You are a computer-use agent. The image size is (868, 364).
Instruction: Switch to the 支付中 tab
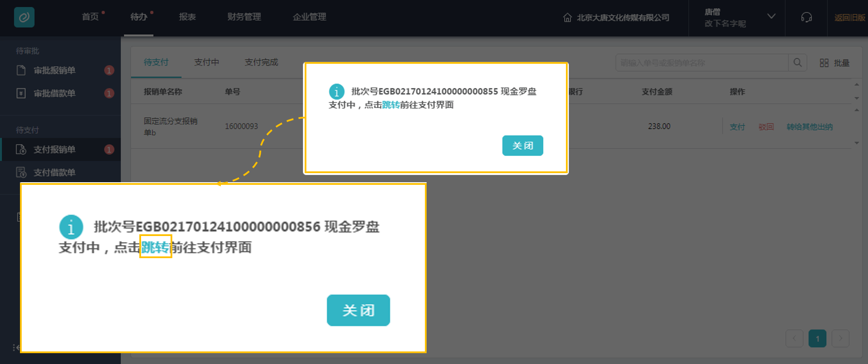[x=207, y=62]
